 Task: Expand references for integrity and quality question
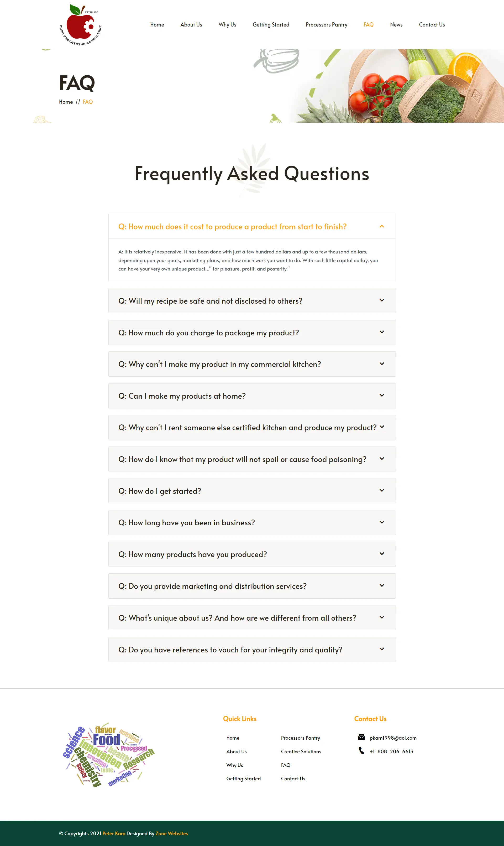(230, 650)
